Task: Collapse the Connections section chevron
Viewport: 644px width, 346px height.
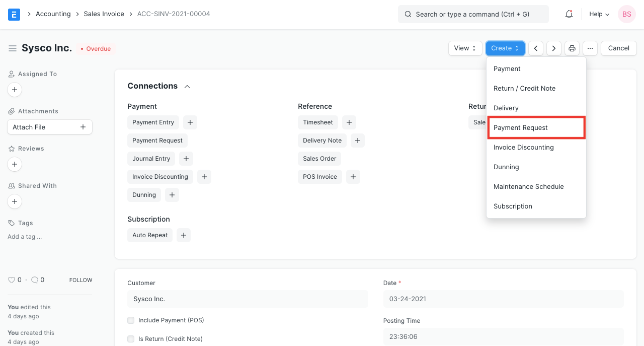Action: tap(187, 86)
